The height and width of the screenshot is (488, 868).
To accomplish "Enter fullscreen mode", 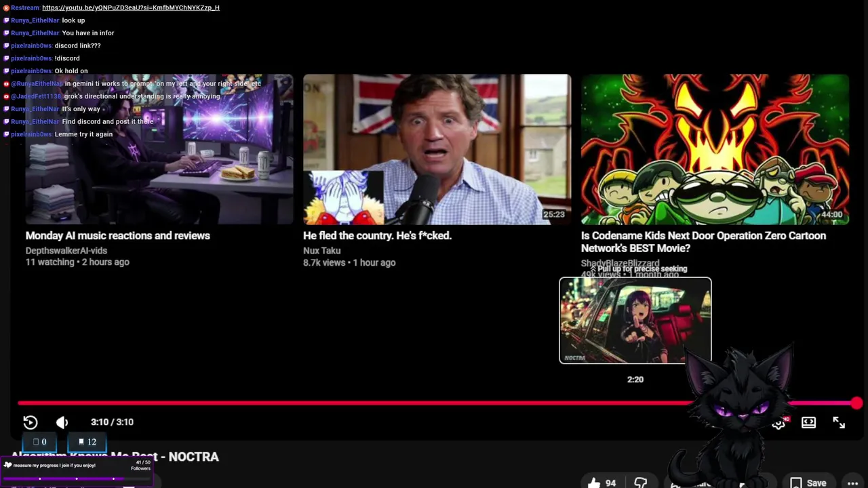I will tap(839, 422).
